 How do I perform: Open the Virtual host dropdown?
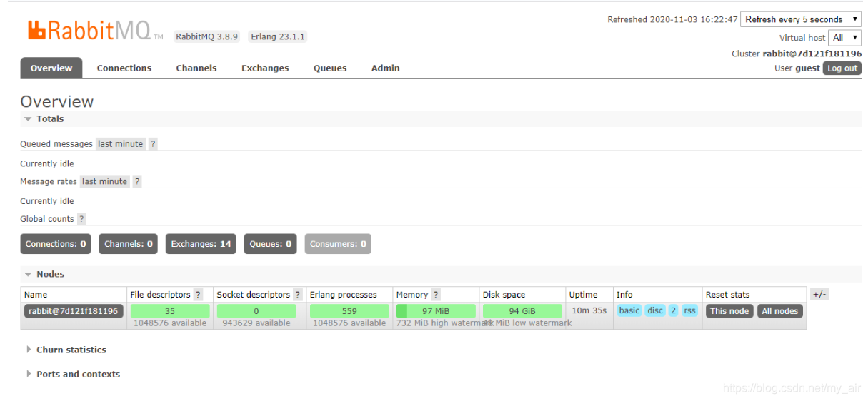(x=845, y=38)
